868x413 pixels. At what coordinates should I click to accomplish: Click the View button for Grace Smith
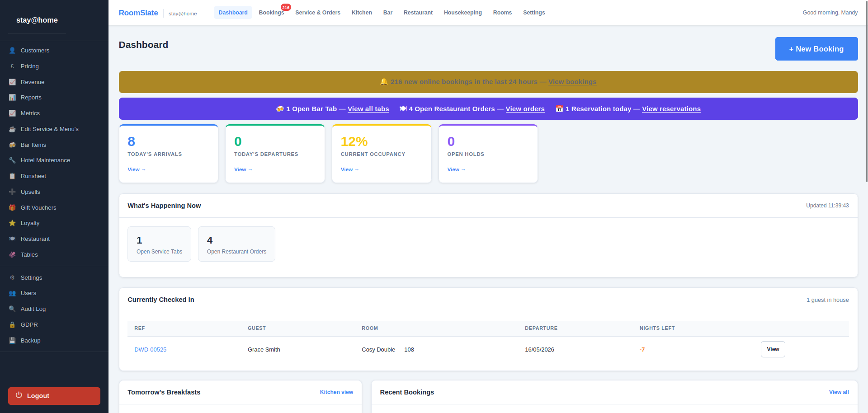point(773,349)
